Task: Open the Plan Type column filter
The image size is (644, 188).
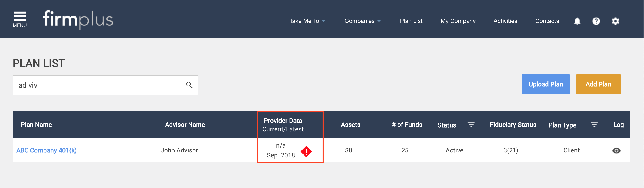Action: pos(594,125)
